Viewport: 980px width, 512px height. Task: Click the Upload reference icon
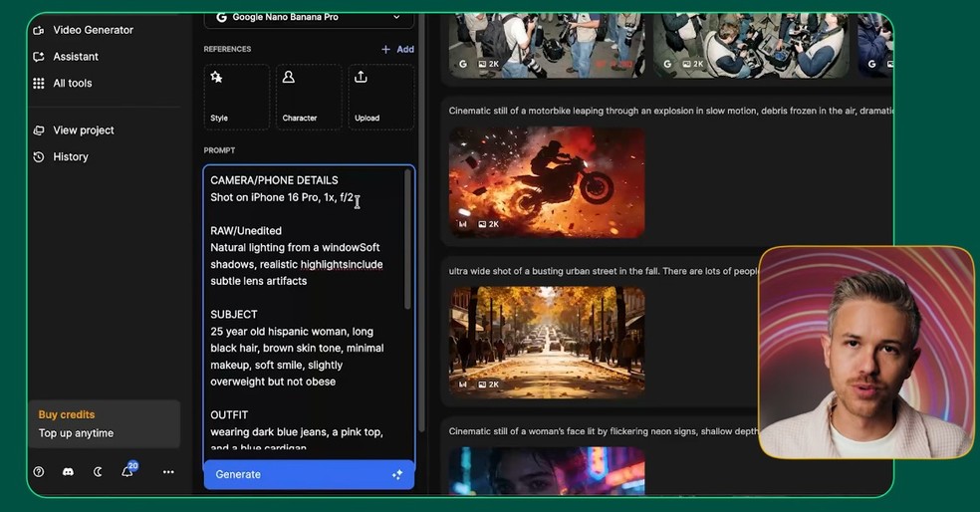[x=361, y=78]
